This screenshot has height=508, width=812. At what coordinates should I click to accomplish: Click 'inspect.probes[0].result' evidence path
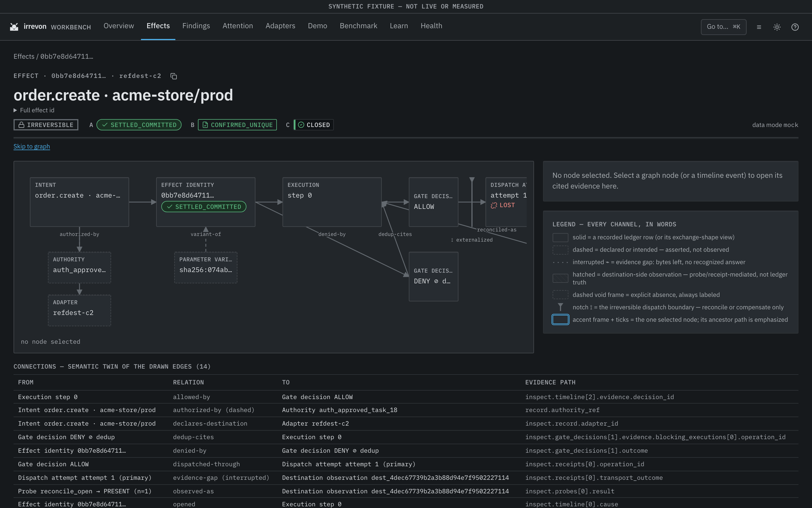point(570,491)
